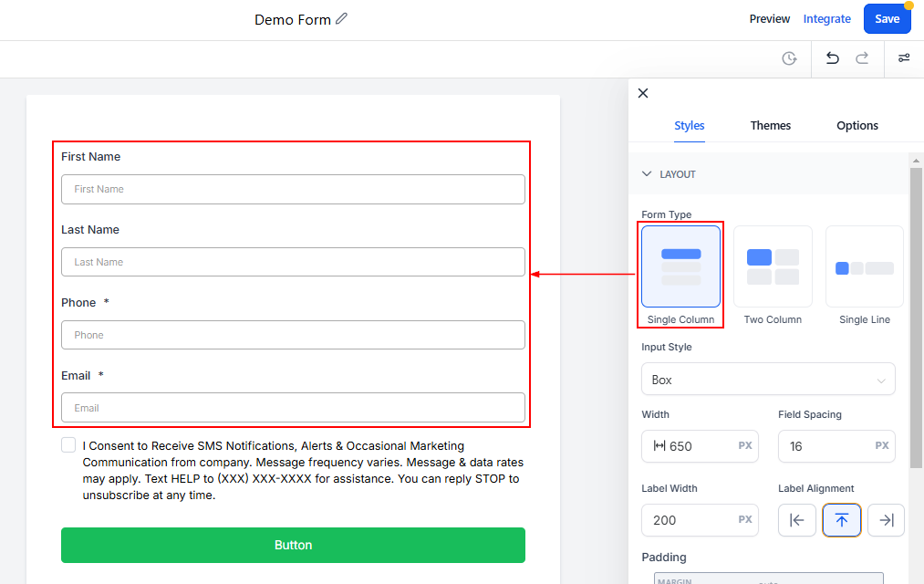Collapse the Layout section
Viewport: 924px width, 584px height.
click(x=648, y=174)
